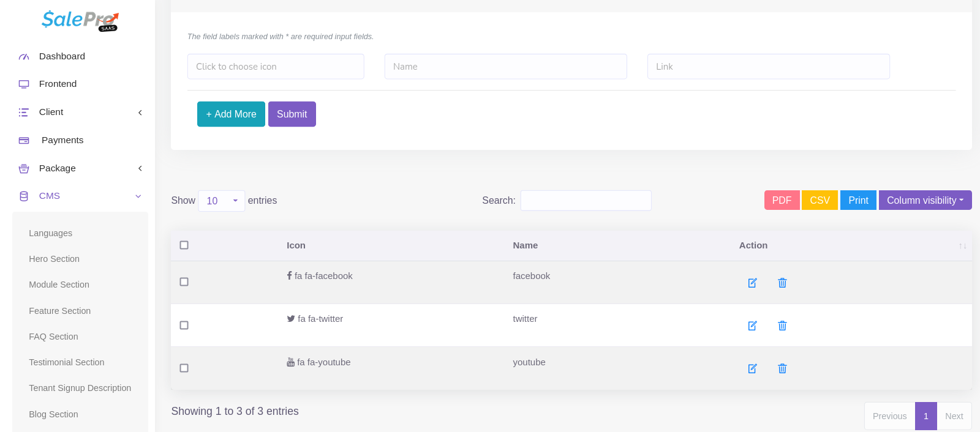Click the edit icon for youtube row

(752, 368)
